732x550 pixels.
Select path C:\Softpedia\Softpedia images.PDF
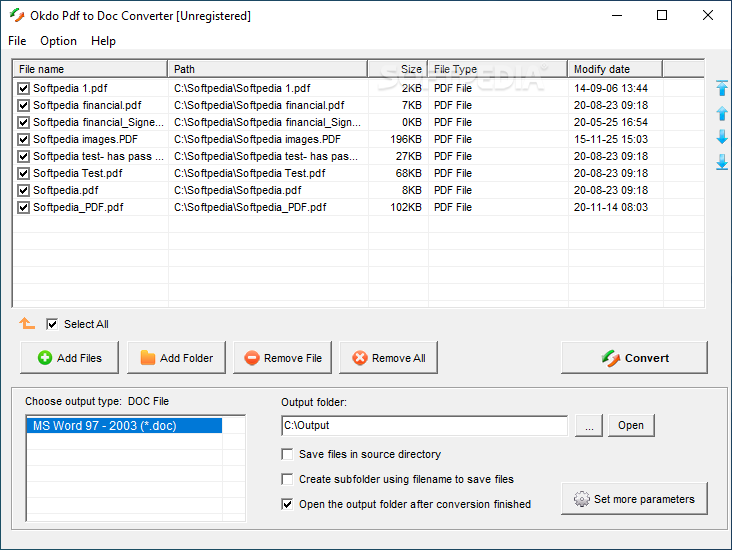coord(257,139)
